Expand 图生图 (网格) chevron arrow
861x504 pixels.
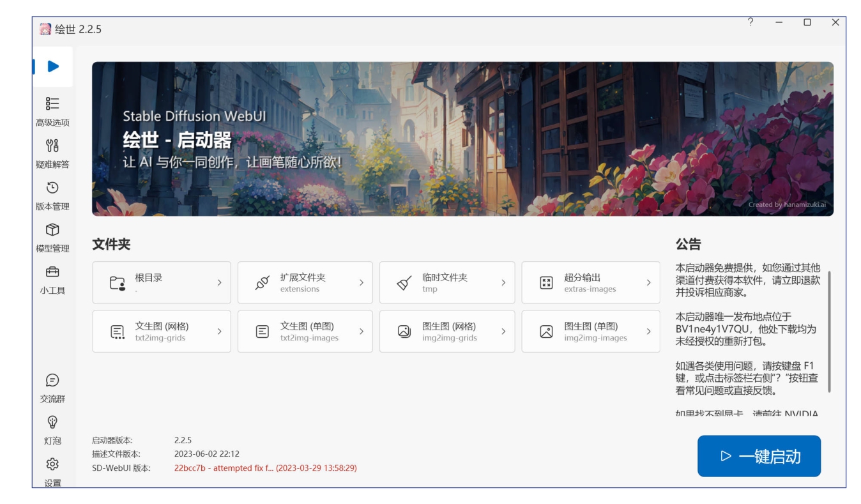coord(503,331)
